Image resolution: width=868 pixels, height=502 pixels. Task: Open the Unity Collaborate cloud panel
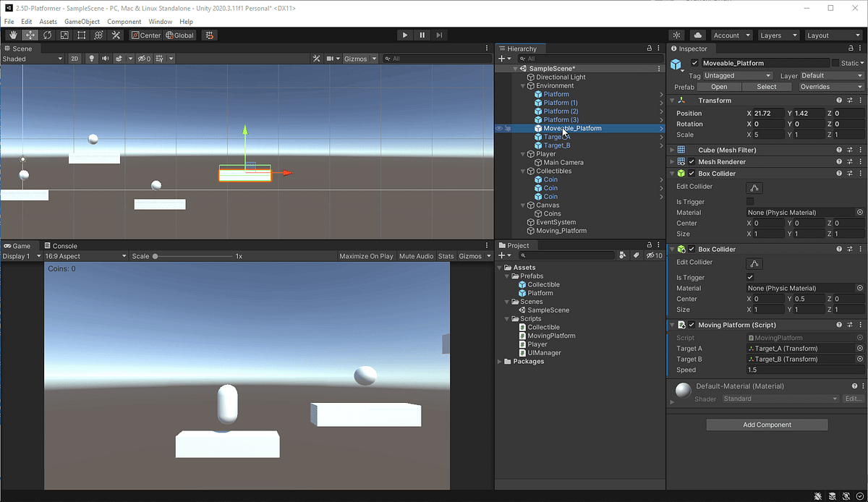[x=699, y=35]
